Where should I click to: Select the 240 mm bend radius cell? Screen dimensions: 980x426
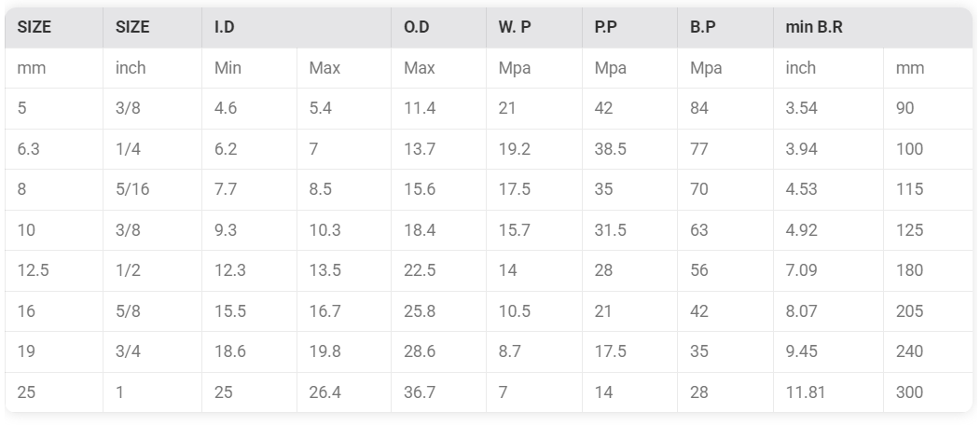coord(928,351)
